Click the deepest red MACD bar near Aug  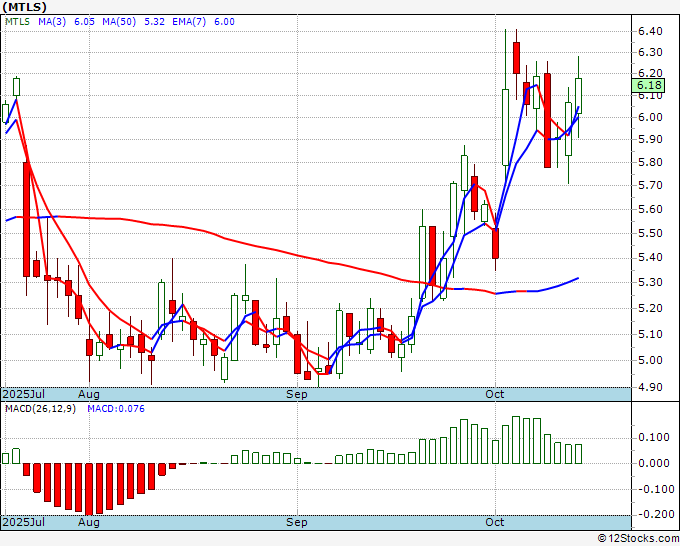[x=89, y=489]
